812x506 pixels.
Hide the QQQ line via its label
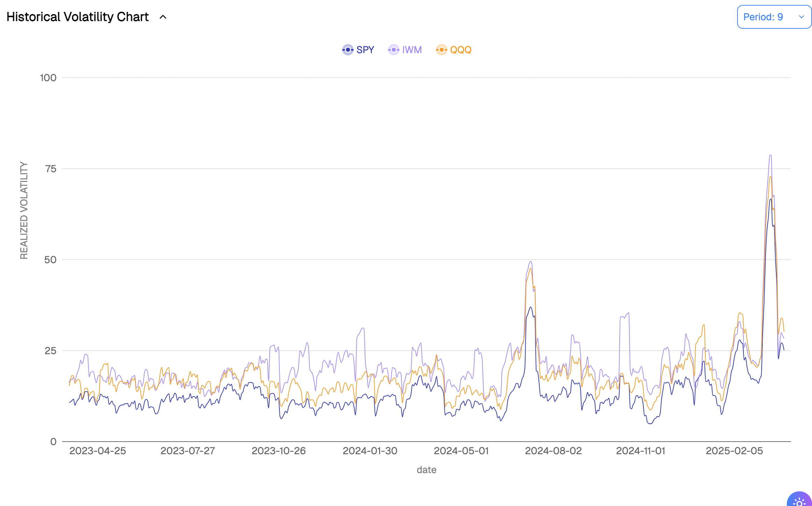click(461, 50)
